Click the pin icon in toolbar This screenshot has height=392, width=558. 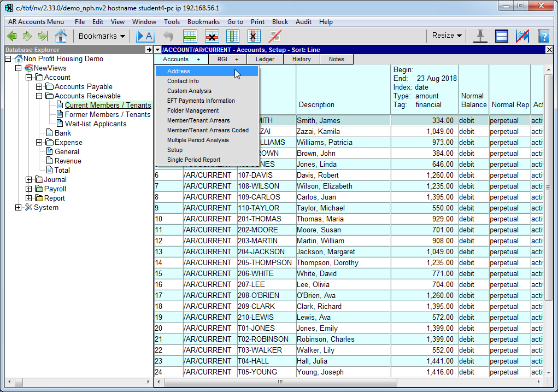(x=480, y=36)
